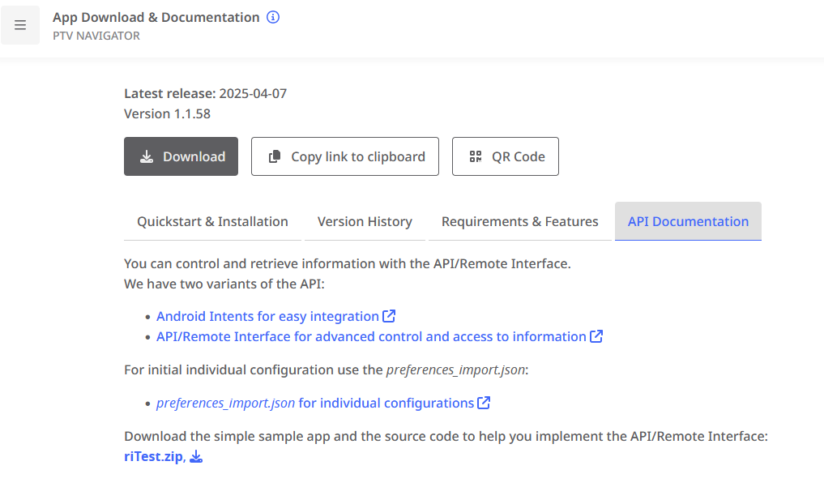Image resolution: width=824 pixels, height=504 pixels.
Task: Select the Requirements & Features tab
Action: 519,221
